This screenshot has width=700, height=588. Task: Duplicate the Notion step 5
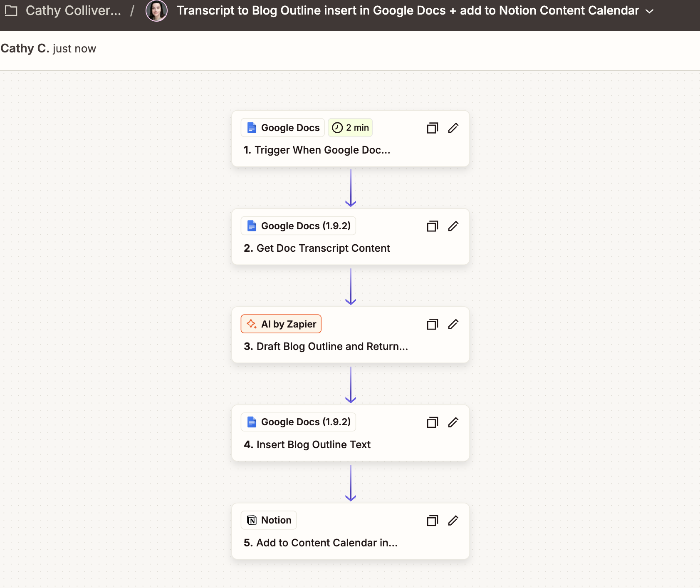click(x=432, y=521)
